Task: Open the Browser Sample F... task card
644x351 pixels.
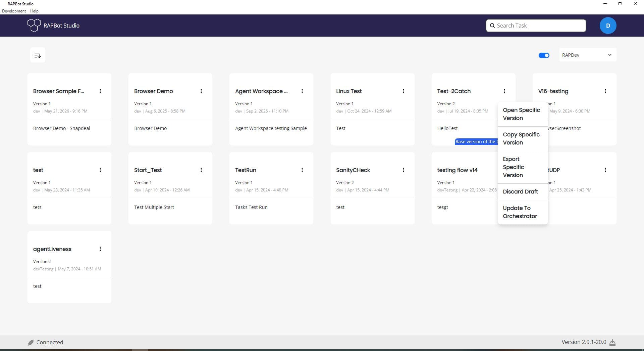Action: coord(69,109)
